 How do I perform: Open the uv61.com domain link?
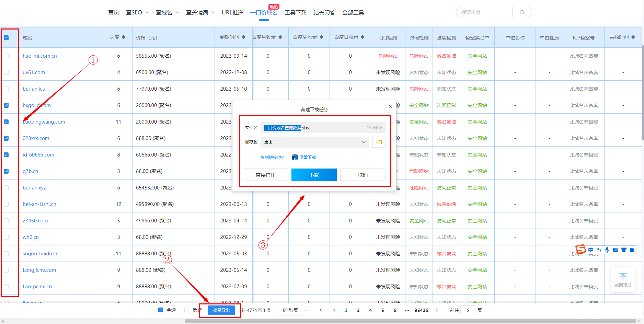[33, 72]
